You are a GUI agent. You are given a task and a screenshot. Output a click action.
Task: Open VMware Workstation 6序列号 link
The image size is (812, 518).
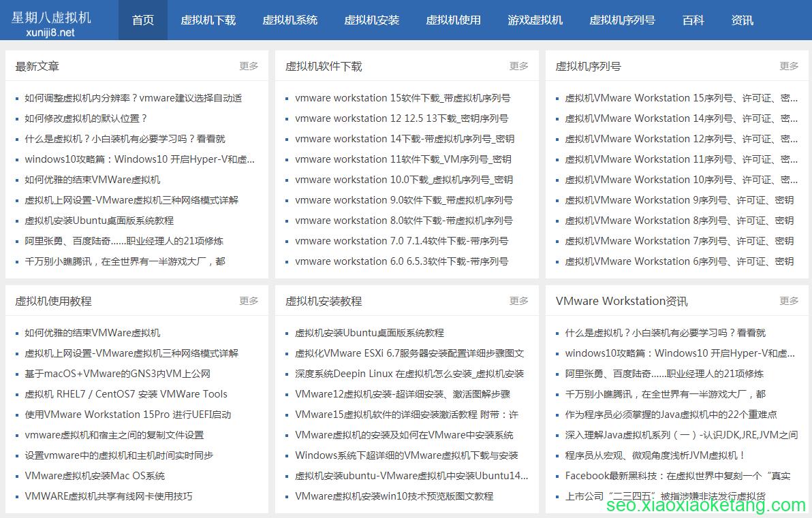tap(679, 261)
